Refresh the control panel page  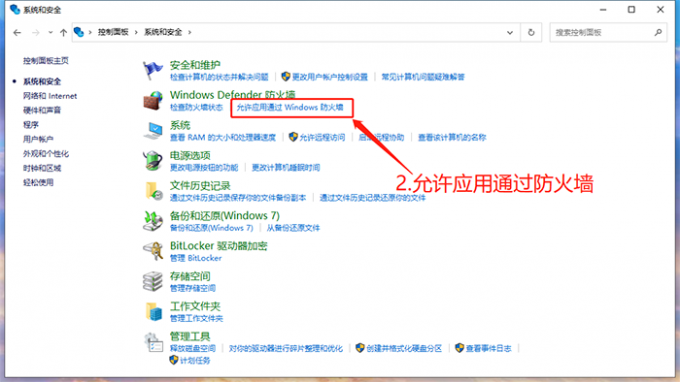point(531,33)
